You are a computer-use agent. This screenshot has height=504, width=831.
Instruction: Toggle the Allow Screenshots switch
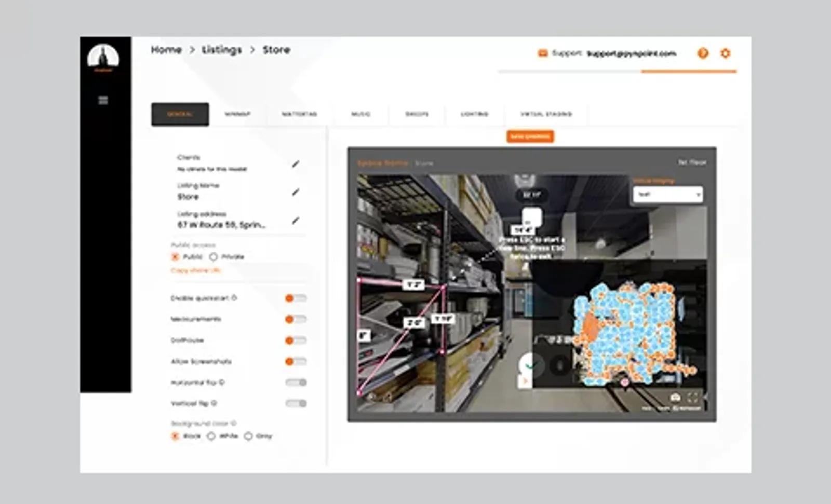point(296,361)
